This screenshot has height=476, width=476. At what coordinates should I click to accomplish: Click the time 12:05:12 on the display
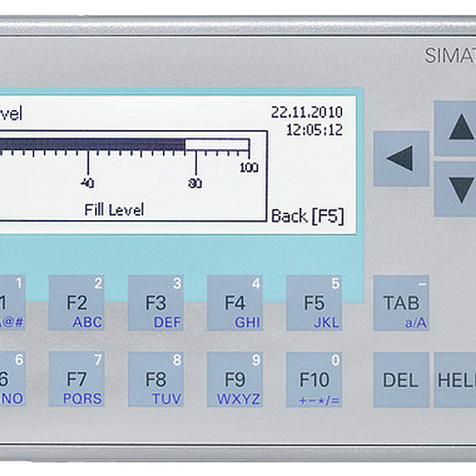pyautogui.click(x=314, y=129)
